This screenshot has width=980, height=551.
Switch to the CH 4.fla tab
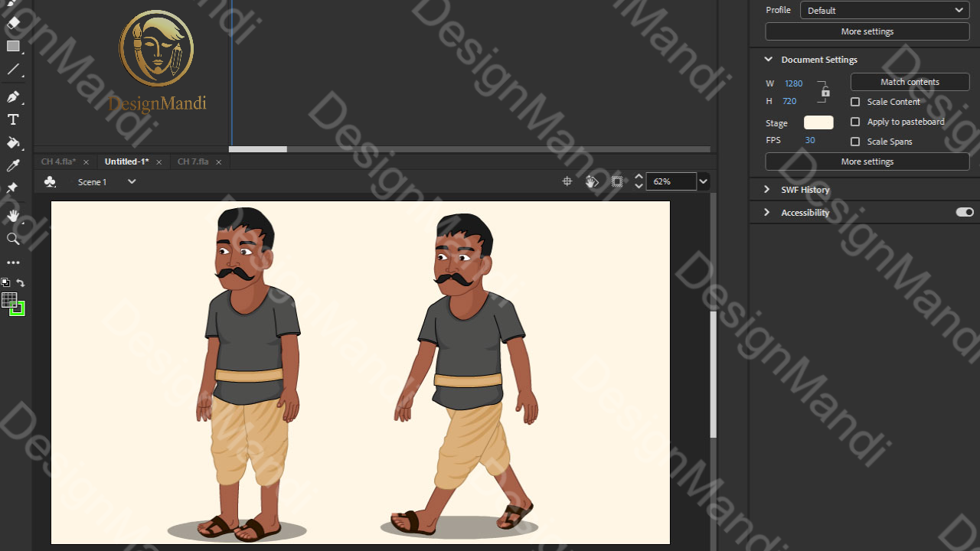pos(59,161)
